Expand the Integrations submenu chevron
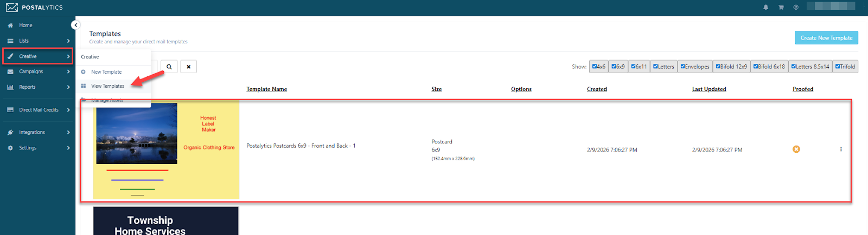Screen dimensions: 868x235 [68, 132]
